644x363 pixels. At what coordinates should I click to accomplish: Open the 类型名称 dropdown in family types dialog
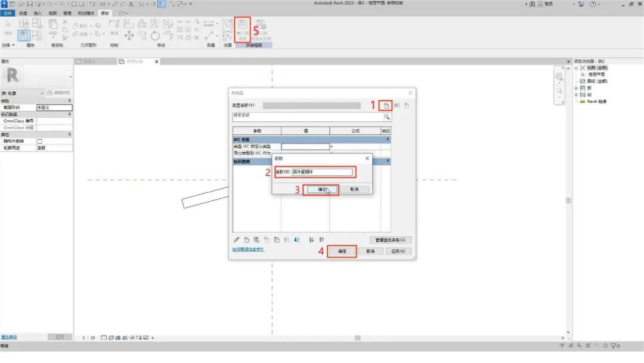point(312,106)
